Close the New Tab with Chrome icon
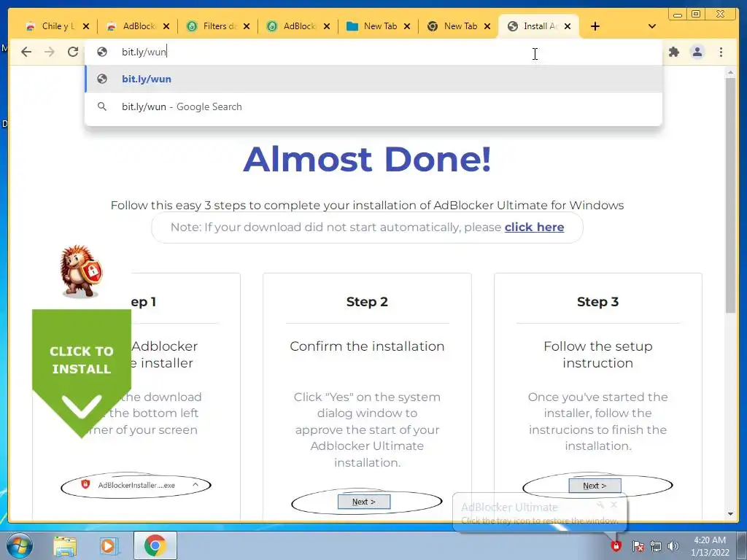Viewport: 747px width, 560px height. [x=487, y=26]
